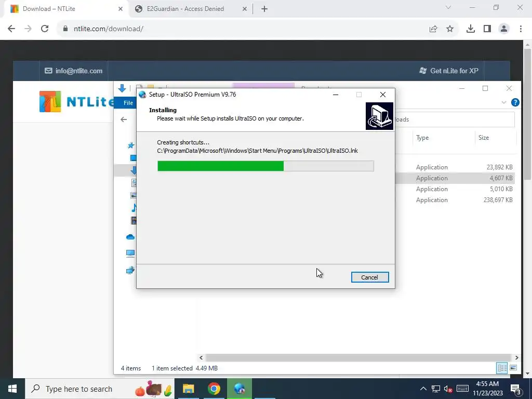Open File Explorer from the taskbar
This screenshot has width=532, height=399.
click(189, 389)
